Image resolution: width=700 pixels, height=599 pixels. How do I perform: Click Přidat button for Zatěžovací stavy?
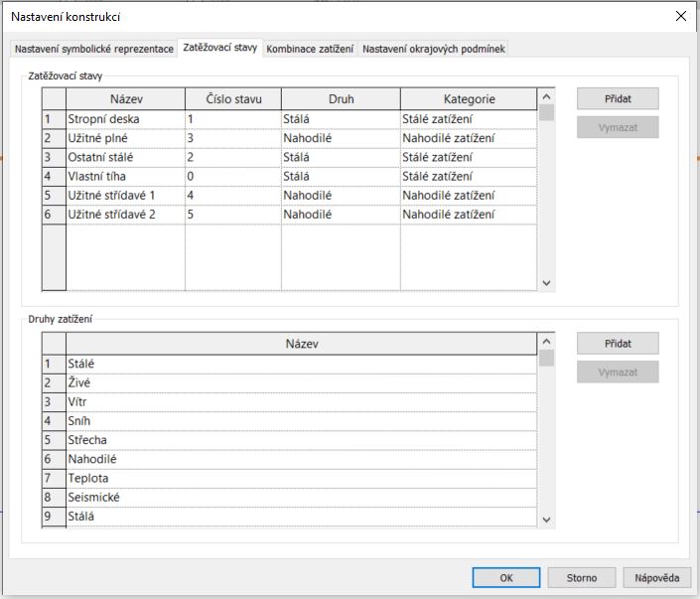(x=617, y=99)
